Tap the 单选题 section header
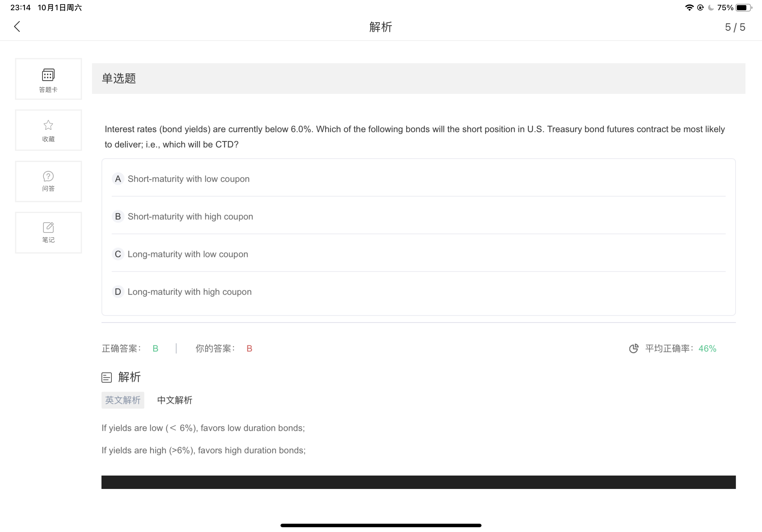The image size is (762, 532). click(119, 78)
